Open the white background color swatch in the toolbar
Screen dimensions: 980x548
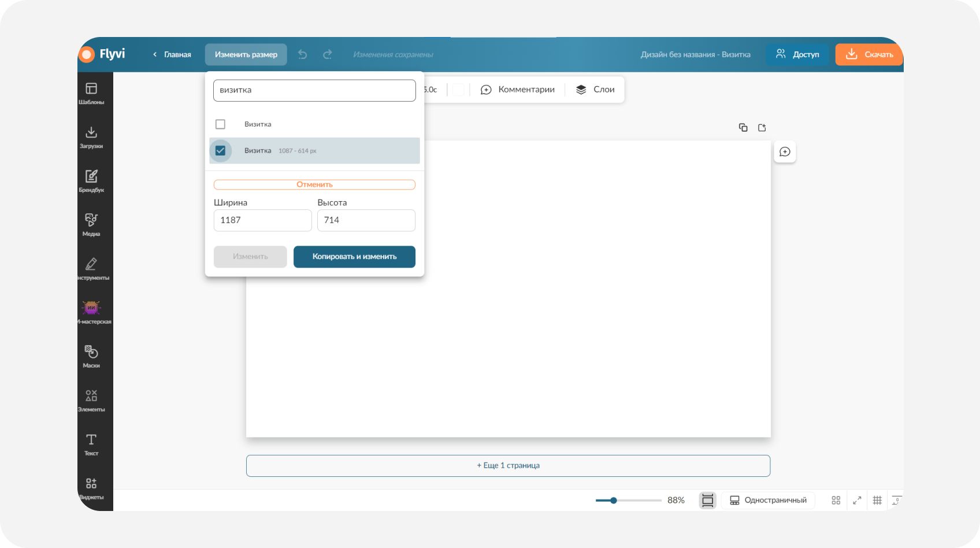click(x=458, y=90)
